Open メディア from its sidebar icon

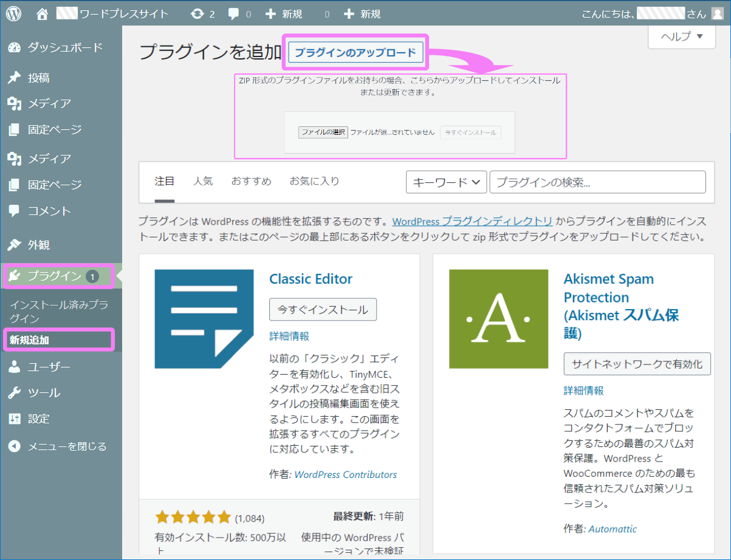pos(15,103)
